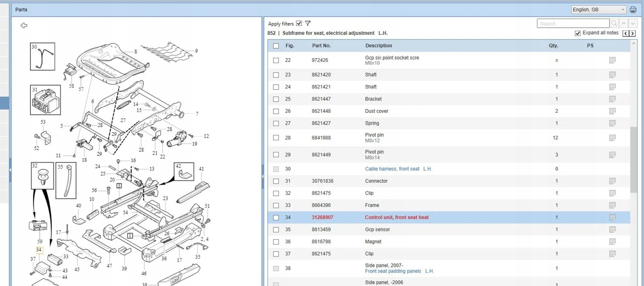Select all parts header checkbox
This screenshot has width=644, height=286.
tap(276, 46)
